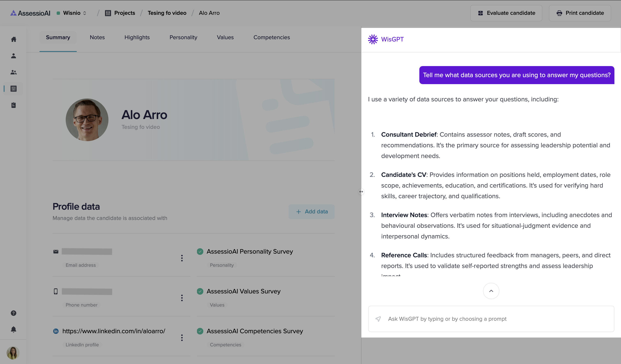Viewport: 621px width, 364px height.
Task: Click the Phone number label
Action: pyautogui.click(x=82, y=305)
